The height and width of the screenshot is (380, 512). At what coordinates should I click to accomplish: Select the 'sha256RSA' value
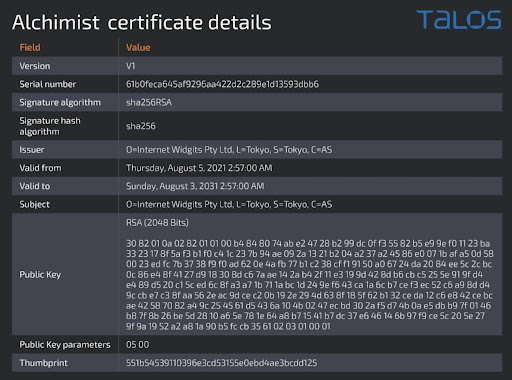coord(149,102)
